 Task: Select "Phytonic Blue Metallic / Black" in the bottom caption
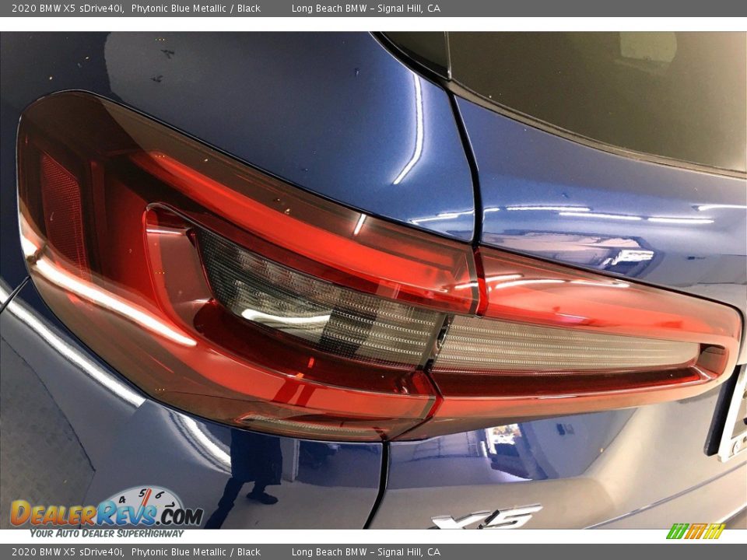(x=196, y=552)
